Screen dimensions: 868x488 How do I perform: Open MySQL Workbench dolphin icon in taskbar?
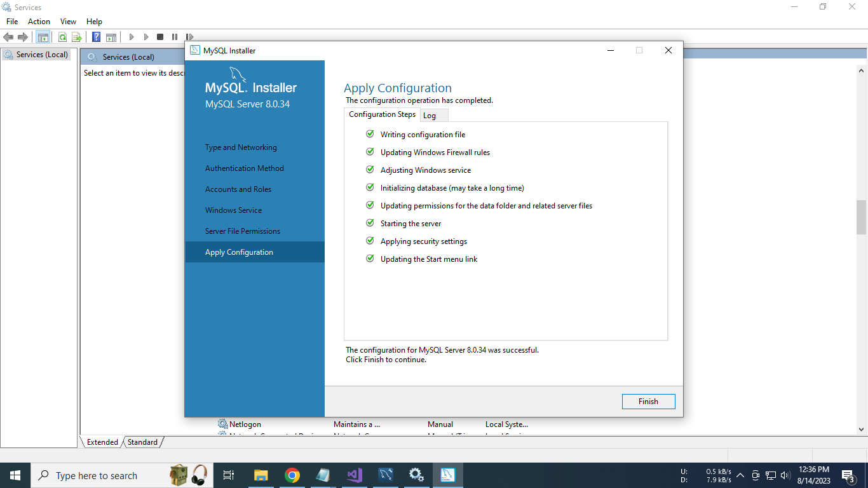point(386,475)
